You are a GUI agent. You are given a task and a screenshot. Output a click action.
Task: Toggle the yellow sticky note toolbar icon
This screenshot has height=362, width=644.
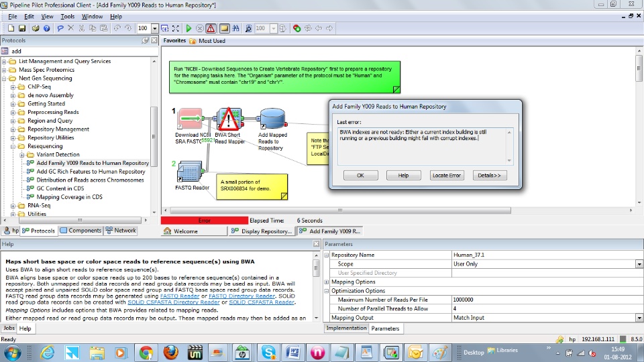point(224,28)
